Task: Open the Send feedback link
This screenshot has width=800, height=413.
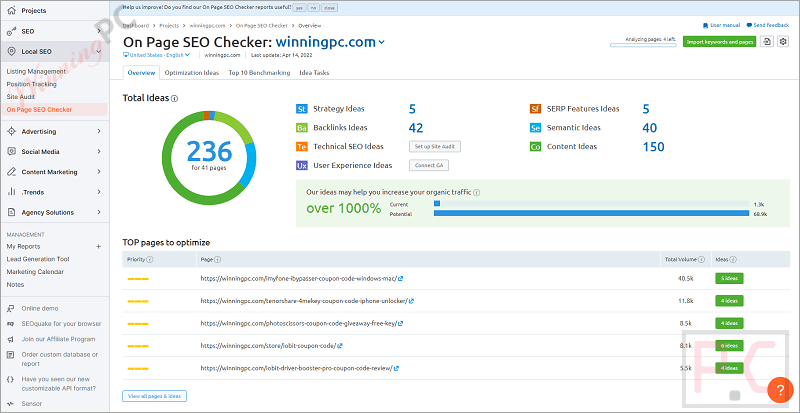Action: 768,25
